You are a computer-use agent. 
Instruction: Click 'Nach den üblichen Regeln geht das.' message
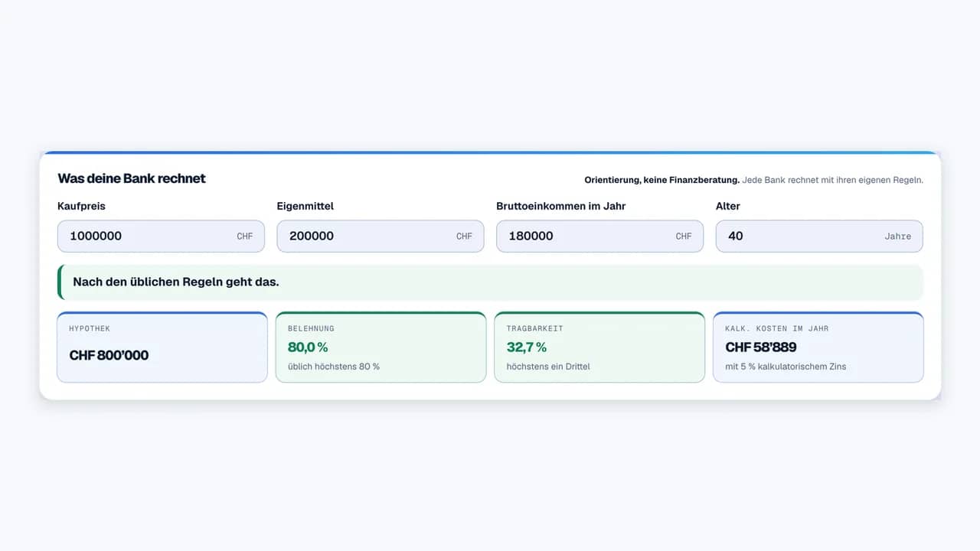pyautogui.click(x=176, y=282)
